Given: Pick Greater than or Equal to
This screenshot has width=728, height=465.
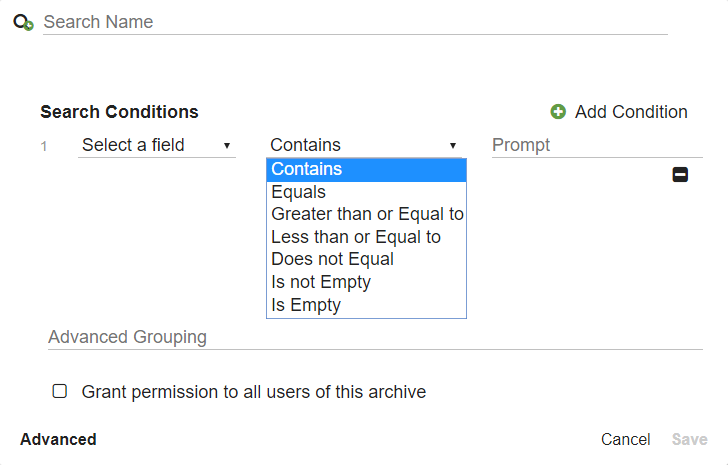Looking at the screenshot, I should (x=366, y=214).
